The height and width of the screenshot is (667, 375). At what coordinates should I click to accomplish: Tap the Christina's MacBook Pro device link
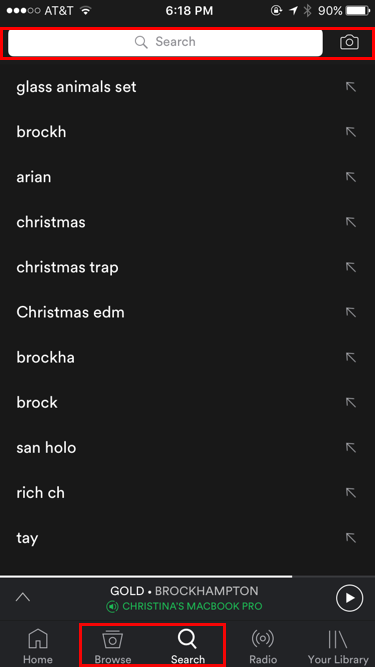click(184, 606)
